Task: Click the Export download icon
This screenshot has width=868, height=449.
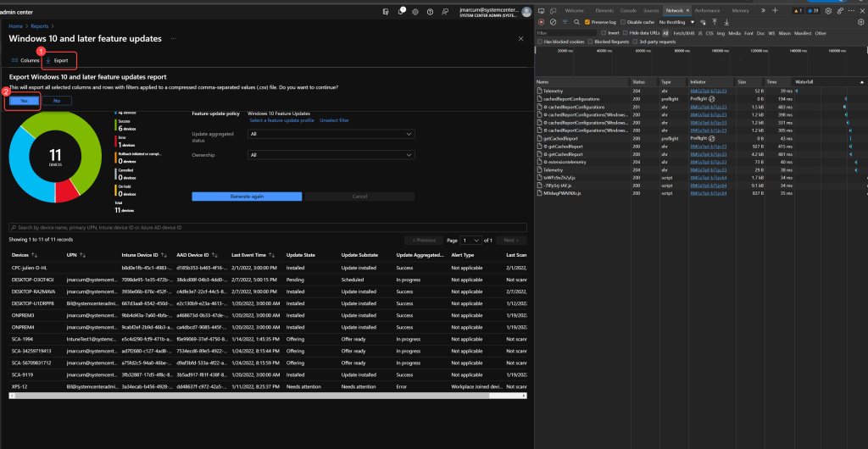Action: [x=49, y=61]
